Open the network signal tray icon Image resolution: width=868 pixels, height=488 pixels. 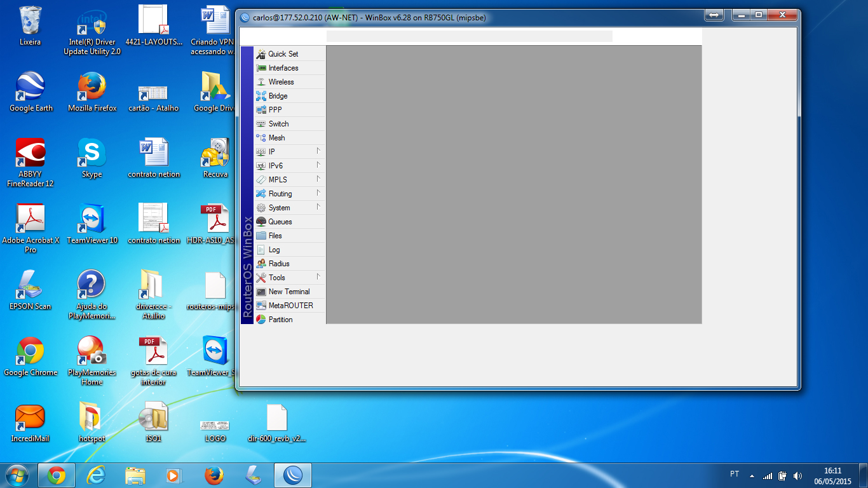tap(768, 475)
